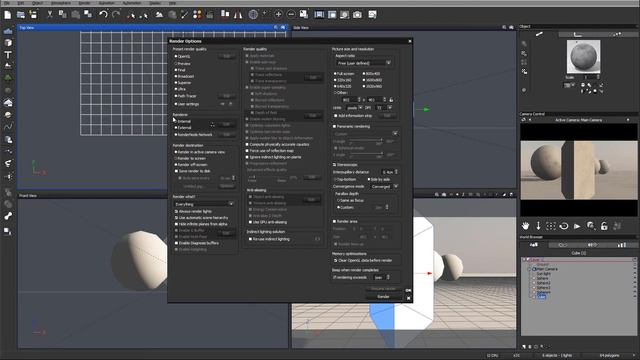Create a new scene with toolbar icon
Screen dimensions: 640x360
(7, 15)
